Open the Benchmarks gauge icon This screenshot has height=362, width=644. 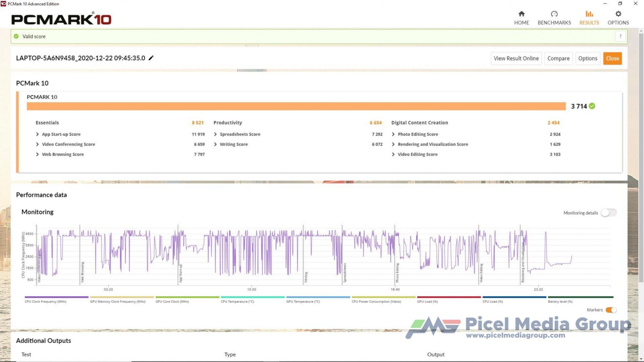pyautogui.click(x=554, y=14)
